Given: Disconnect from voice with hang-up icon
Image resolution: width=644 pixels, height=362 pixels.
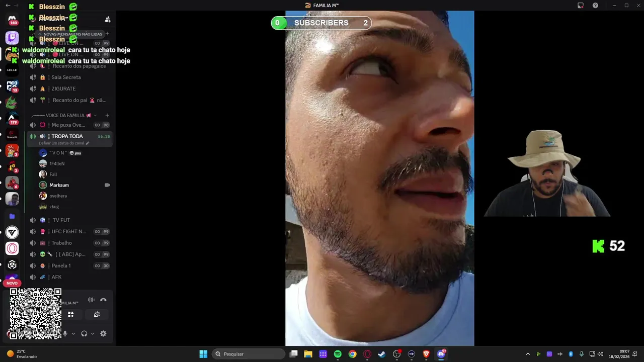Looking at the screenshot, I should [103, 300].
